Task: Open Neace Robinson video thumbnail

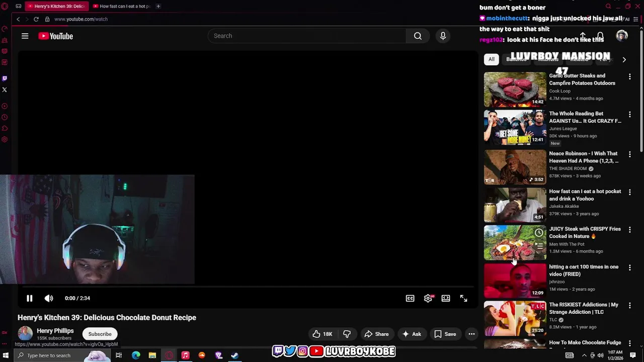Action: [x=515, y=167]
